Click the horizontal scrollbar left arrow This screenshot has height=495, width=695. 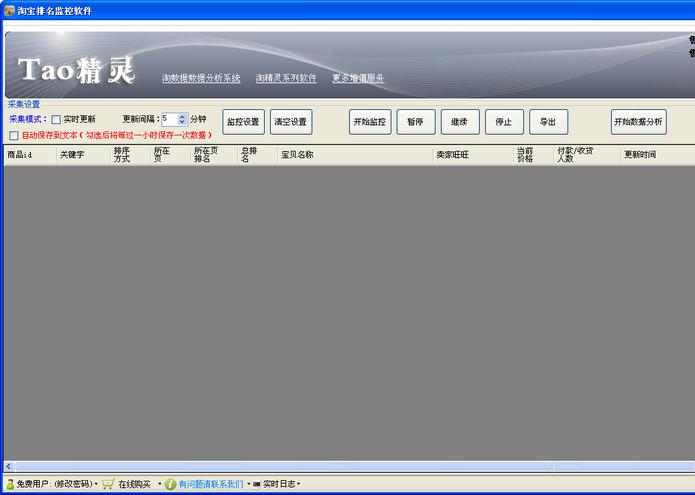point(9,467)
